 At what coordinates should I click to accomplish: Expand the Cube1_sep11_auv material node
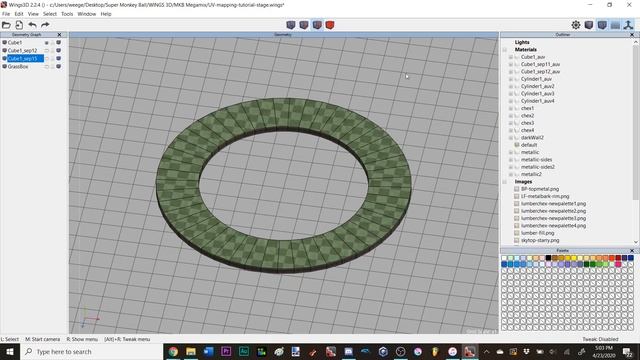point(511,64)
